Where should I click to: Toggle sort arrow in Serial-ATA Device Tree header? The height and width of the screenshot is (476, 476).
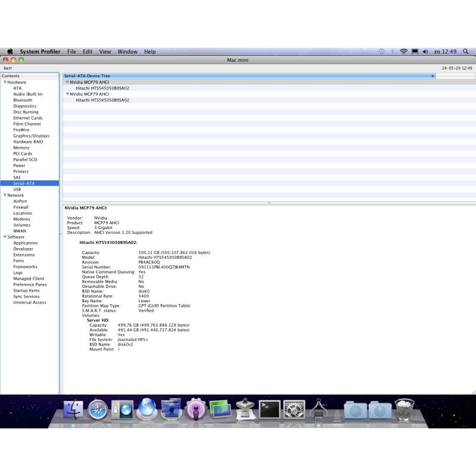coord(433,76)
